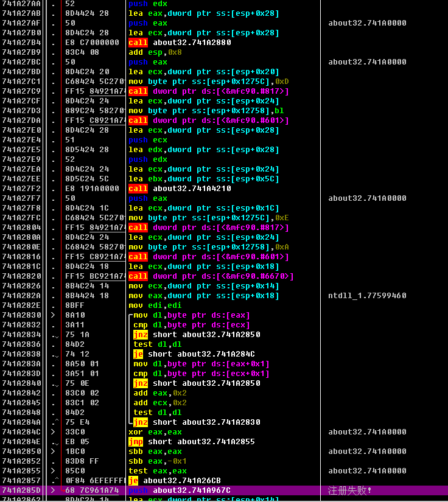448x502 pixels.
Task: Select the 'xor eax,eax' instruction
Action: (155, 432)
